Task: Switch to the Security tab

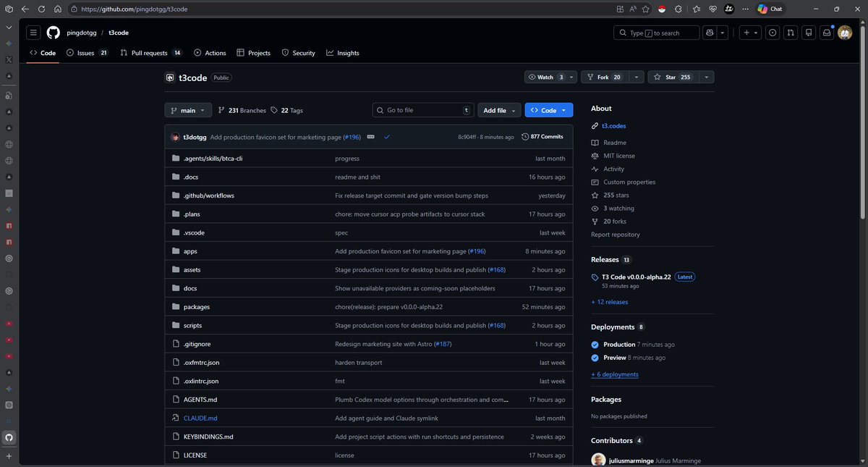Action: pos(299,53)
